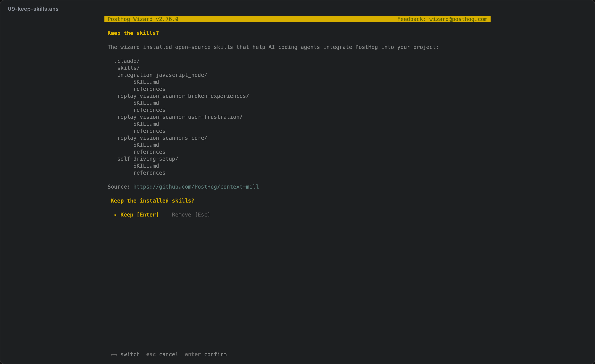Click the 'Source:' label
This screenshot has height=364, width=595.
click(x=119, y=187)
